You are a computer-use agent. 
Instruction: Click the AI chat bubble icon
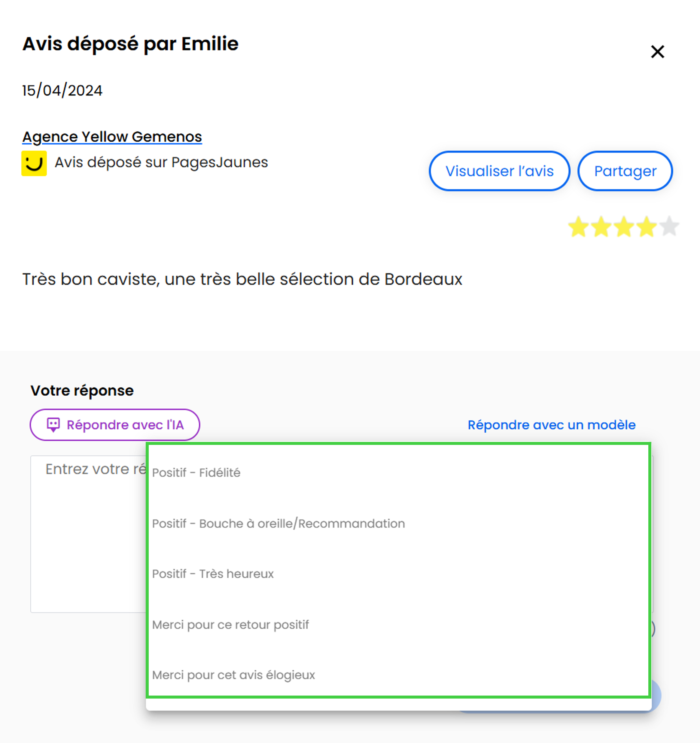click(53, 425)
